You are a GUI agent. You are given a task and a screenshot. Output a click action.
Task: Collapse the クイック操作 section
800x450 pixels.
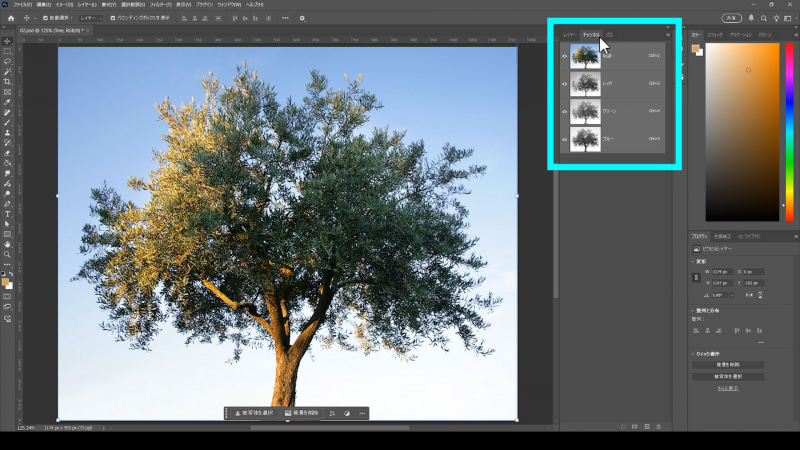(x=693, y=354)
